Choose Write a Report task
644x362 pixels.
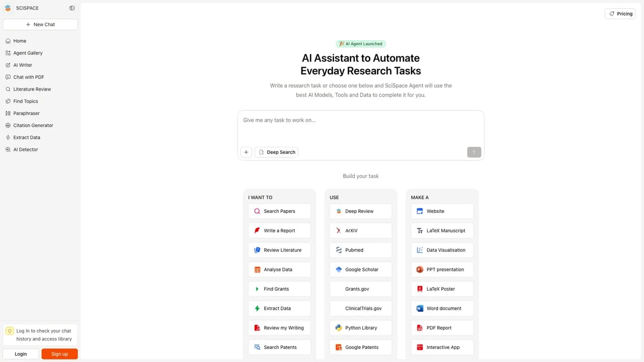pyautogui.click(x=279, y=231)
